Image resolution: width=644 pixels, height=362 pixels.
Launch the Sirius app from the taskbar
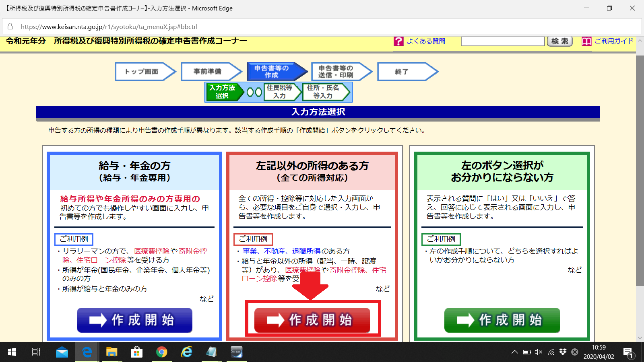[237, 352]
